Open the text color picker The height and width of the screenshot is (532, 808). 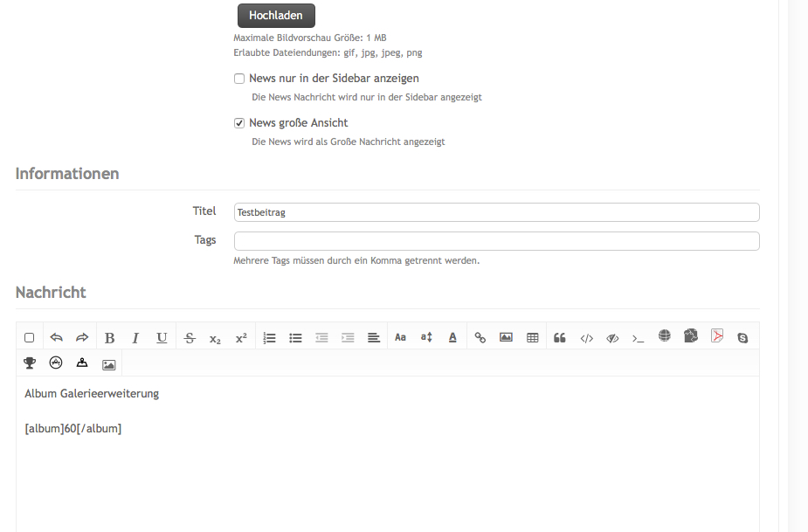click(452, 337)
